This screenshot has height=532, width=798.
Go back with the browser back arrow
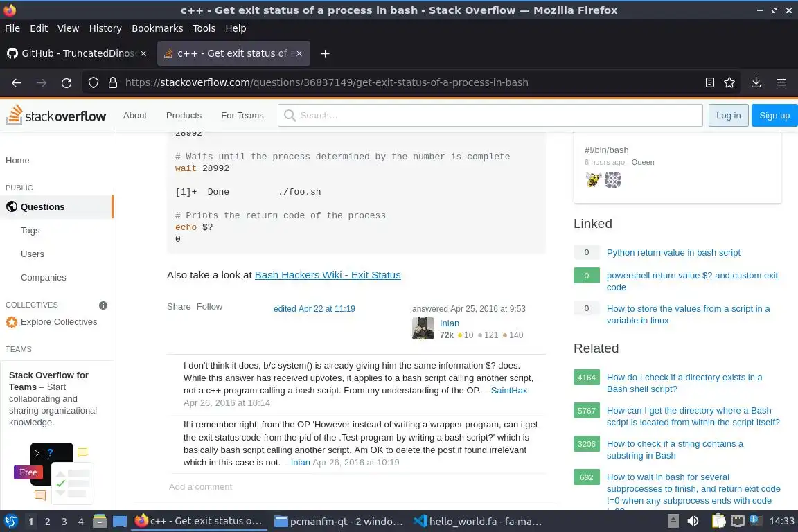pos(17,82)
